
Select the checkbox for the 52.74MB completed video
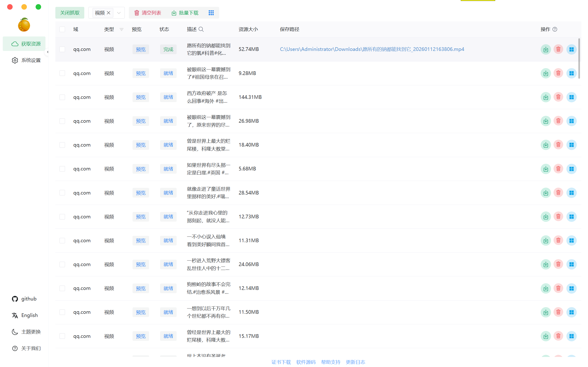(x=62, y=49)
